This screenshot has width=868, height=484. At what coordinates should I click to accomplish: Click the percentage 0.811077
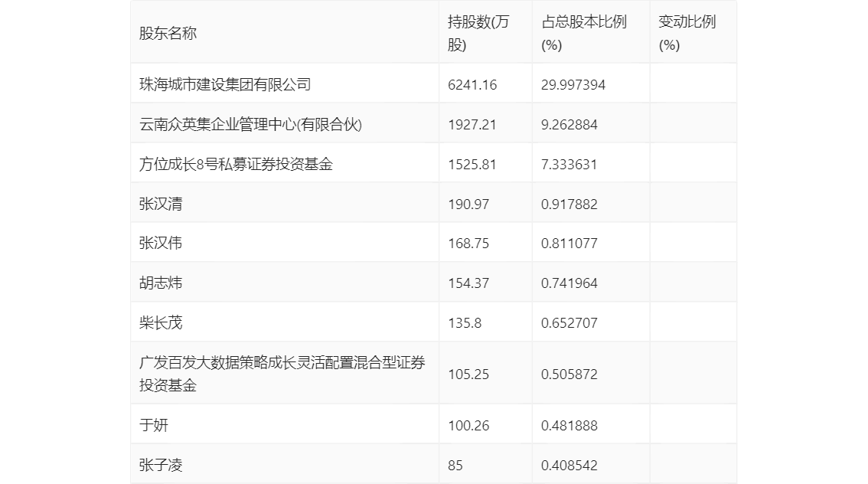point(569,244)
